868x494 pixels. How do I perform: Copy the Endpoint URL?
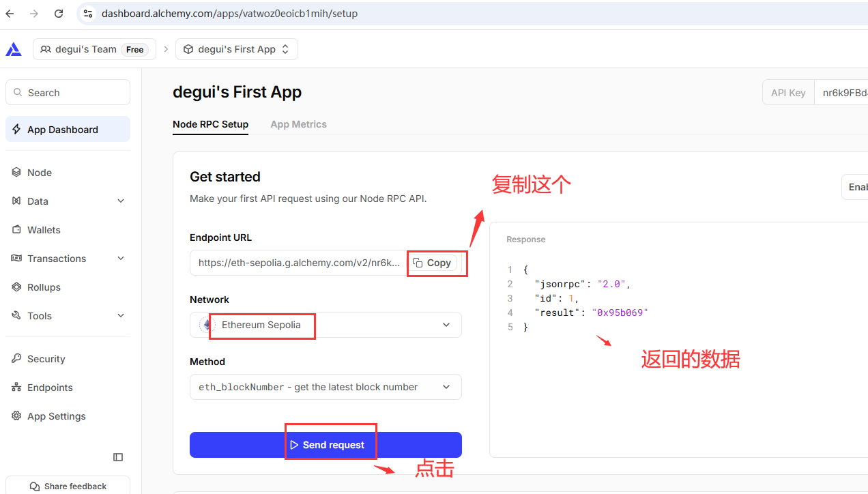433,263
